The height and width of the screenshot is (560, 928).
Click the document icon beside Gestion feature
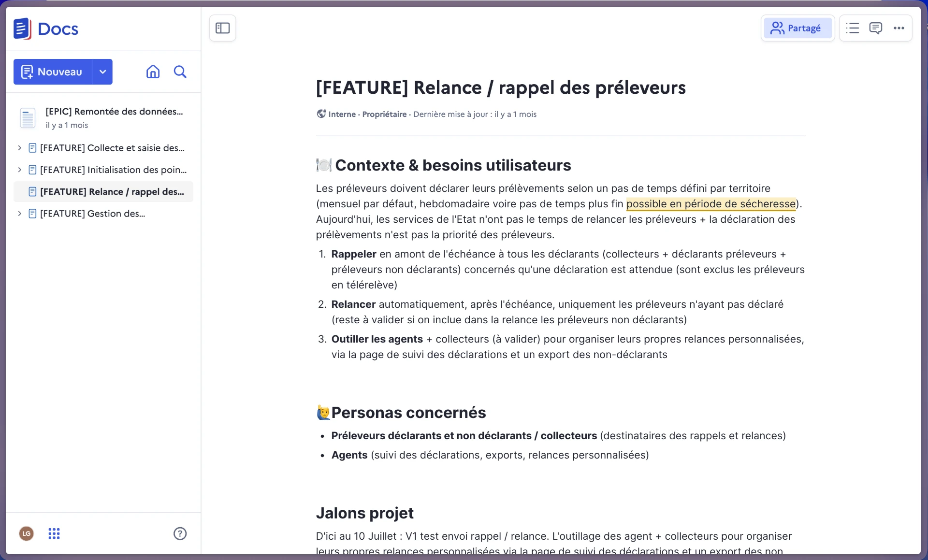pos(32,214)
